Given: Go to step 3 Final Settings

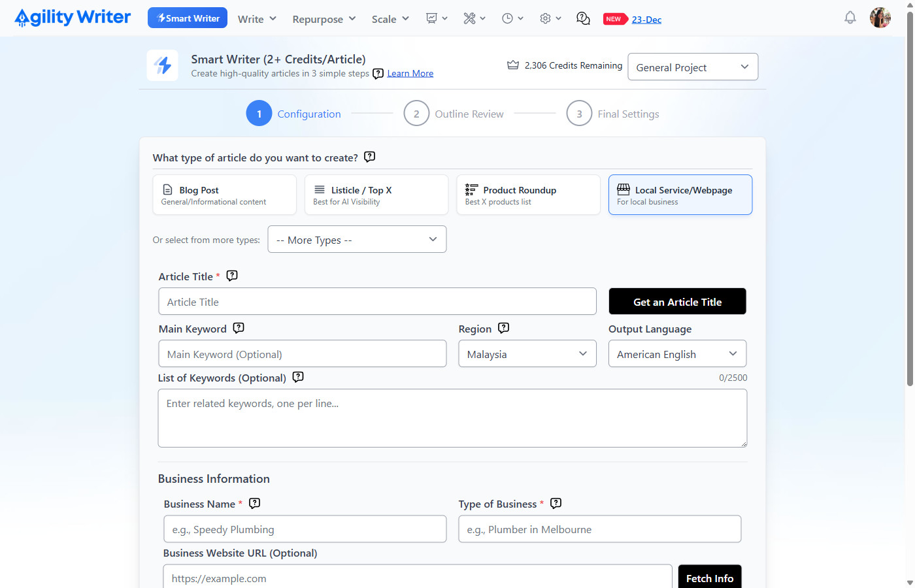Looking at the screenshot, I should tap(613, 114).
